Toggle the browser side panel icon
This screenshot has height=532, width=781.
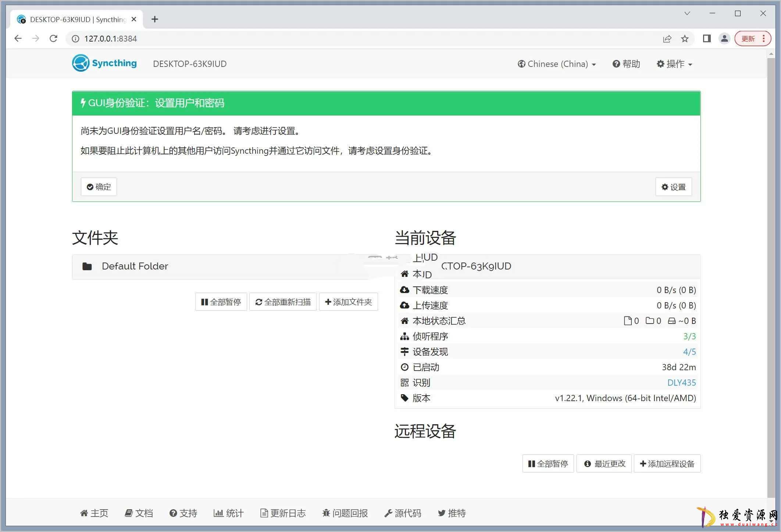pyautogui.click(x=707, y=39)
